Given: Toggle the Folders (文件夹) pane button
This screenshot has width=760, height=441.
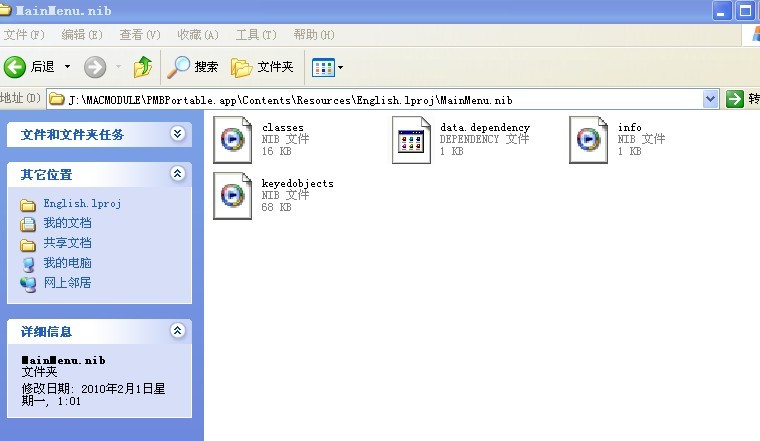Looking at the screenshot, I should tap(262, 67).
